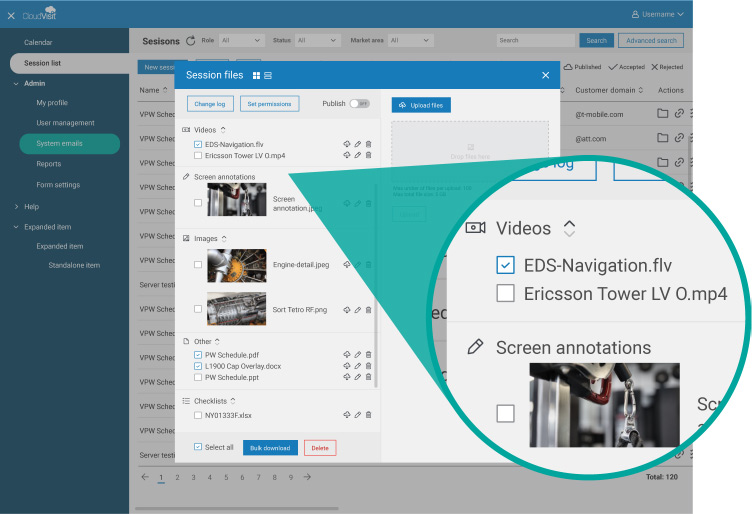Toggle sort arrows next to the Checklists heading

[233, 401]
